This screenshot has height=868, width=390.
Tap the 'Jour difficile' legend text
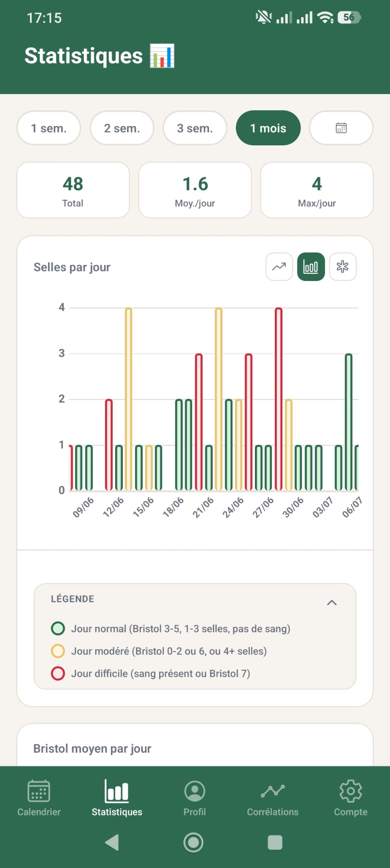point(160,673)
